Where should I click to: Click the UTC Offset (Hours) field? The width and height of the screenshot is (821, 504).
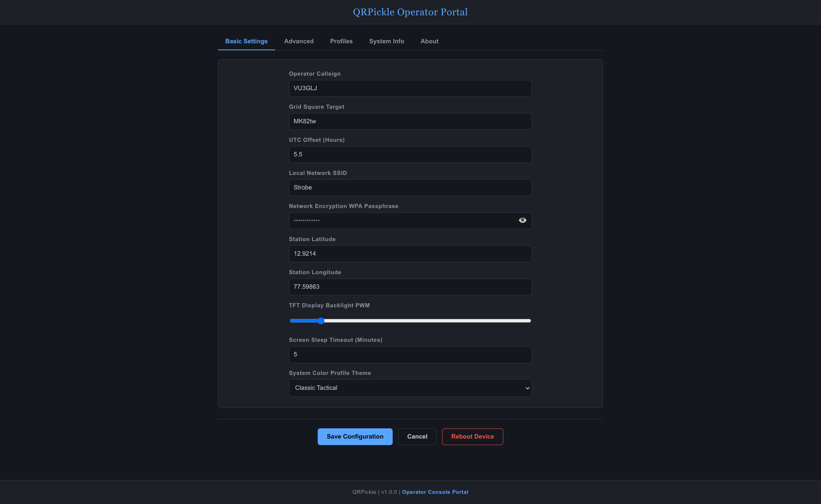tap(410, 155)
